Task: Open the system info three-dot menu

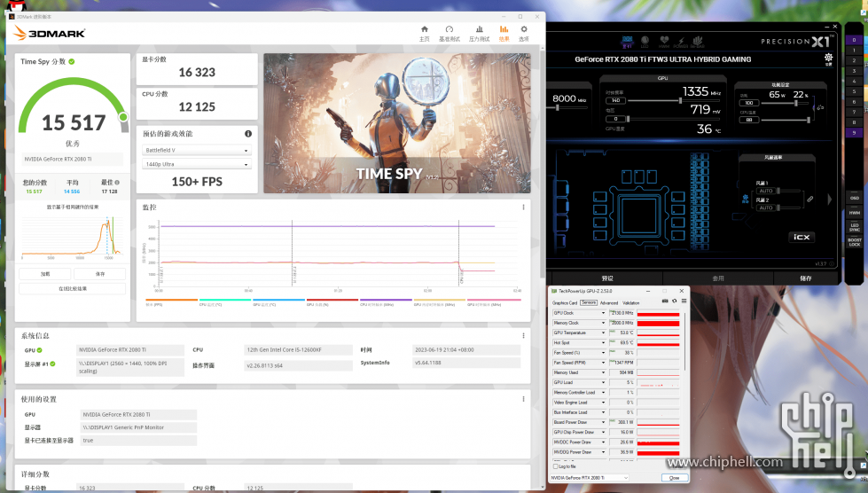Action: 523,335
